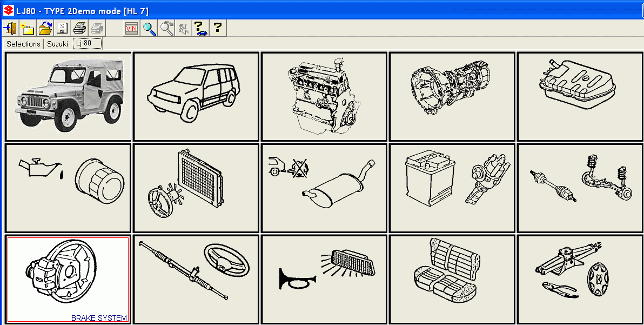The image size is (644, 325).
Task: Open help with the plain question mark icon
Action: (x=218, y=28)
